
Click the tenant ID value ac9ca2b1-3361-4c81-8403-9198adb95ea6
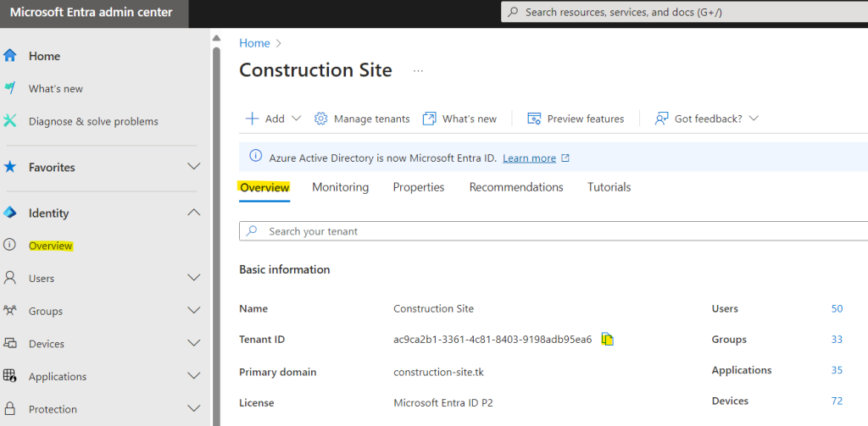click(492, 340)
